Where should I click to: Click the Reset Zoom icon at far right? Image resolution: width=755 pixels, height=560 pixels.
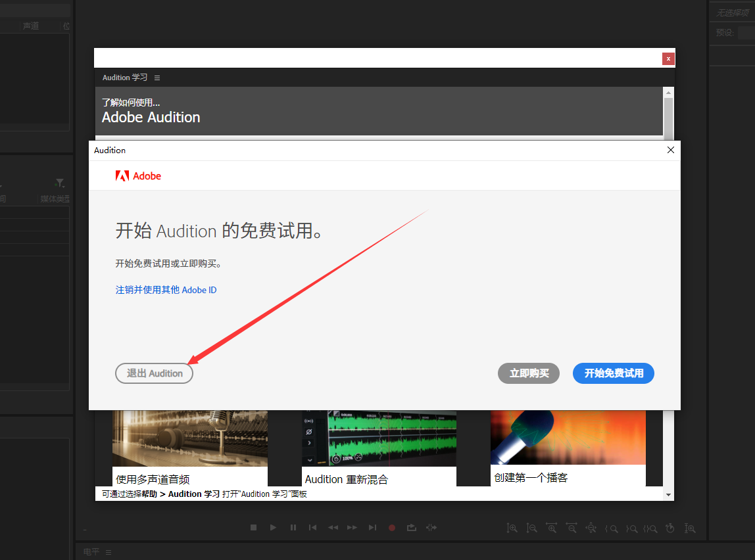[x=691, y=528]
